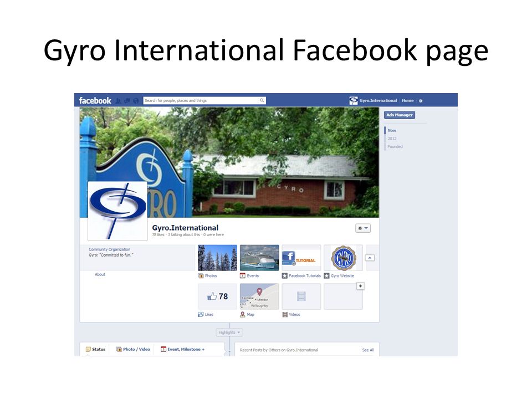The height and width of the screenshot is (399, 532).
Task: Click the Videos label link
Action: pos(294,315)
